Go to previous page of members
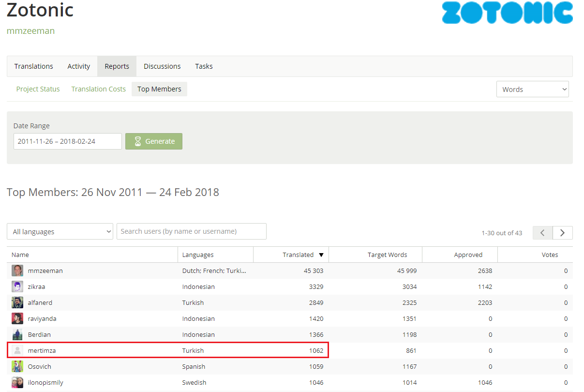Screen dimensions: 584x392 (x=542, y=233)
